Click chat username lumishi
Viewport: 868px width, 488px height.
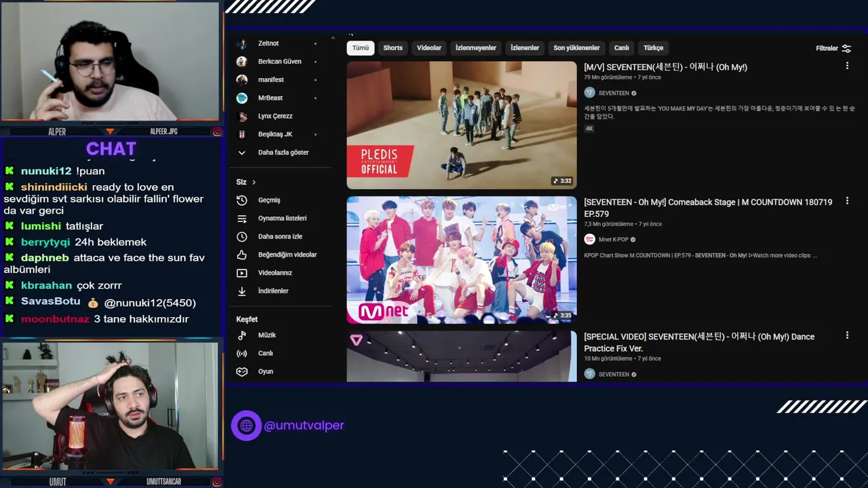tap(41, 226)
